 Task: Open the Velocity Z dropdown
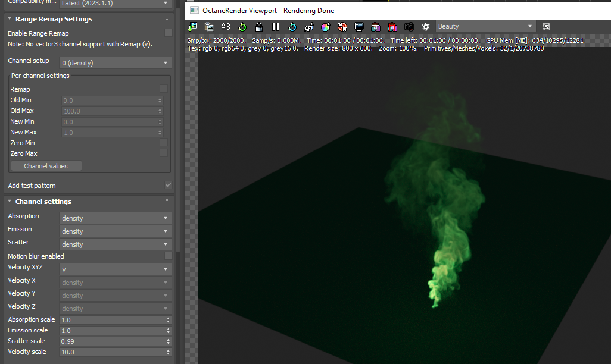click(116, 309)
